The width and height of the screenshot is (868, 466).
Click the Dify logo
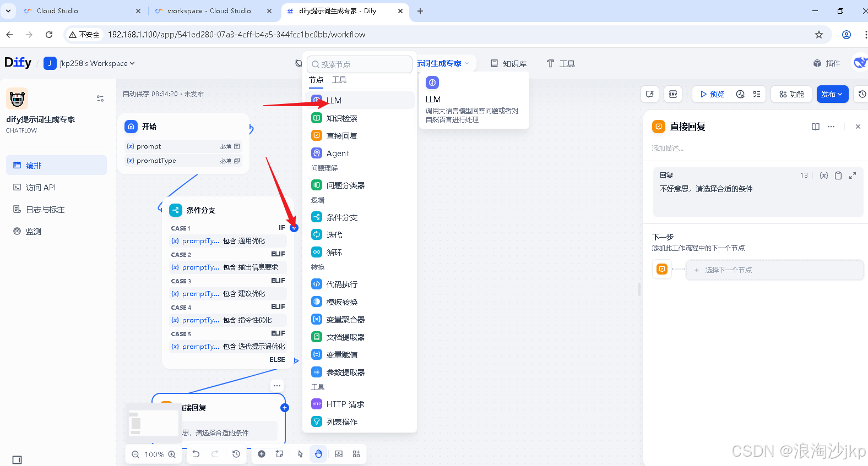coord(18,63)
